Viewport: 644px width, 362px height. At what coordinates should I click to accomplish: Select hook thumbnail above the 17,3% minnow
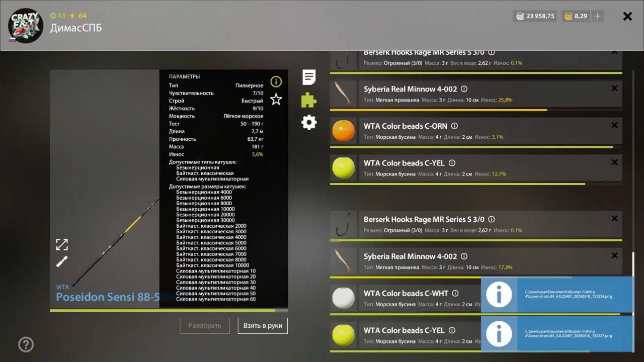pyautogui.click(x=343, y=224)
